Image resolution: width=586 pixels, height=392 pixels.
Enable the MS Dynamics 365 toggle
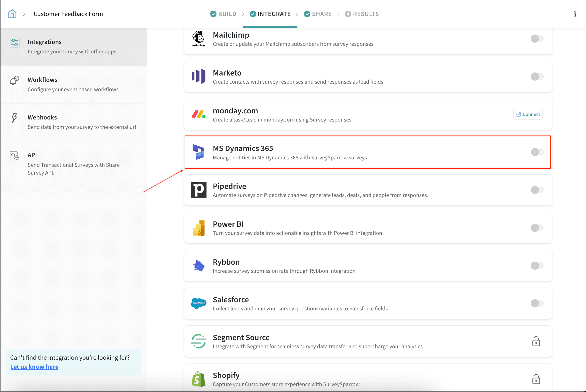click(x=537, y=152)
